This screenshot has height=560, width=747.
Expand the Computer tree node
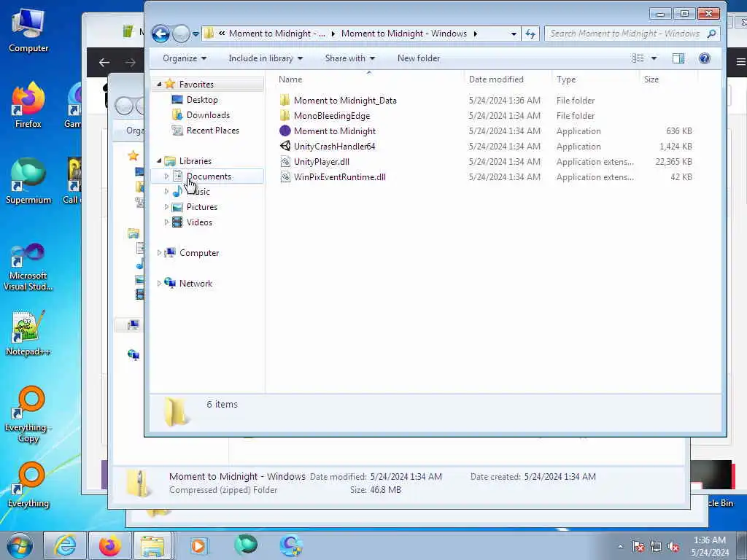pos(159,253)
